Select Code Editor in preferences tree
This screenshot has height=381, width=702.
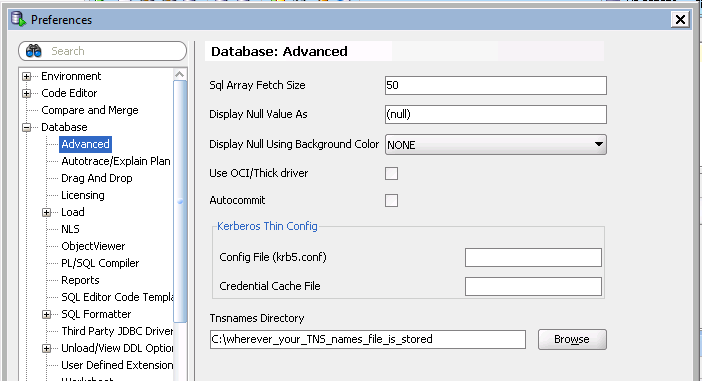pyautogui.click(x=69, y=93)
